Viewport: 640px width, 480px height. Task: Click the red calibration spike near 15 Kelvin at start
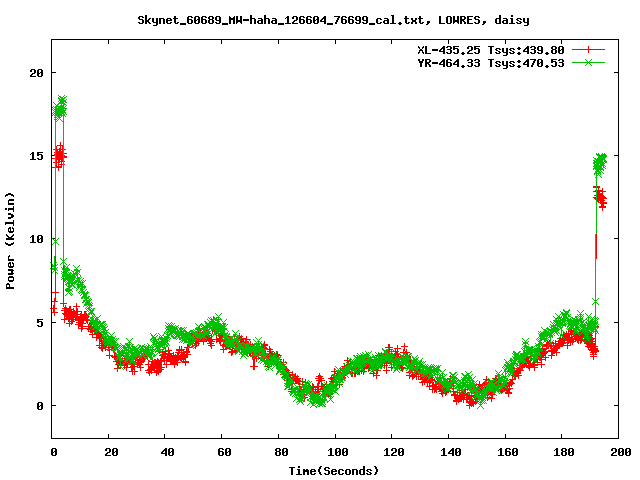click(60, 156)
